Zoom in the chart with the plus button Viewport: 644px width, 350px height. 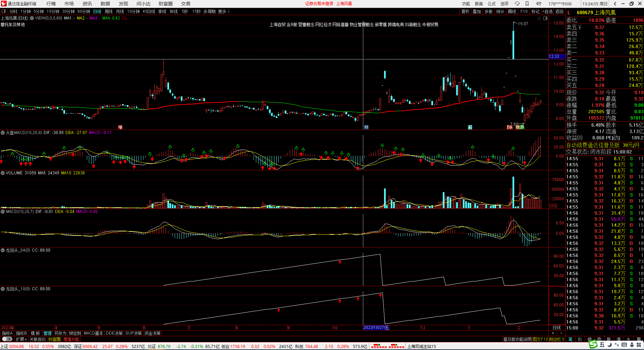pos(553,333)
